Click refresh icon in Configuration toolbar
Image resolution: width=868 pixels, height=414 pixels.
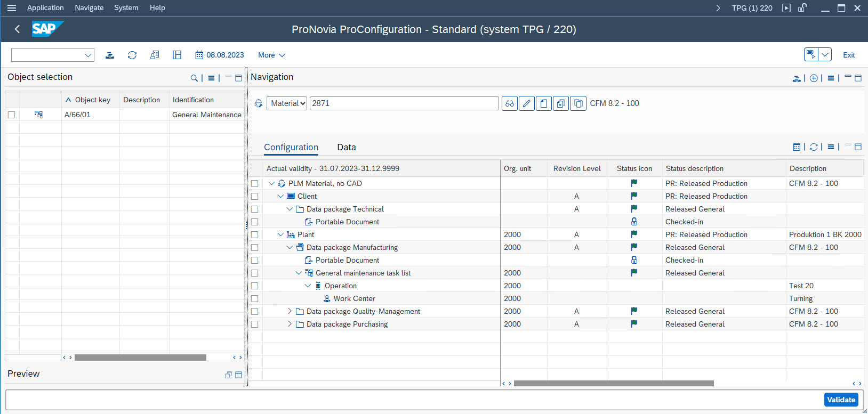click(x=814, y=147)
